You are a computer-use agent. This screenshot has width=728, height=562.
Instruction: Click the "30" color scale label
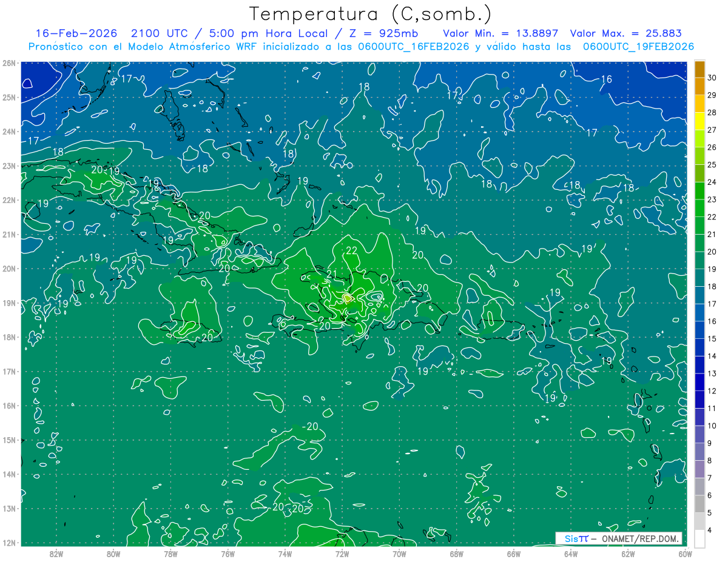[x=712, y=77]
